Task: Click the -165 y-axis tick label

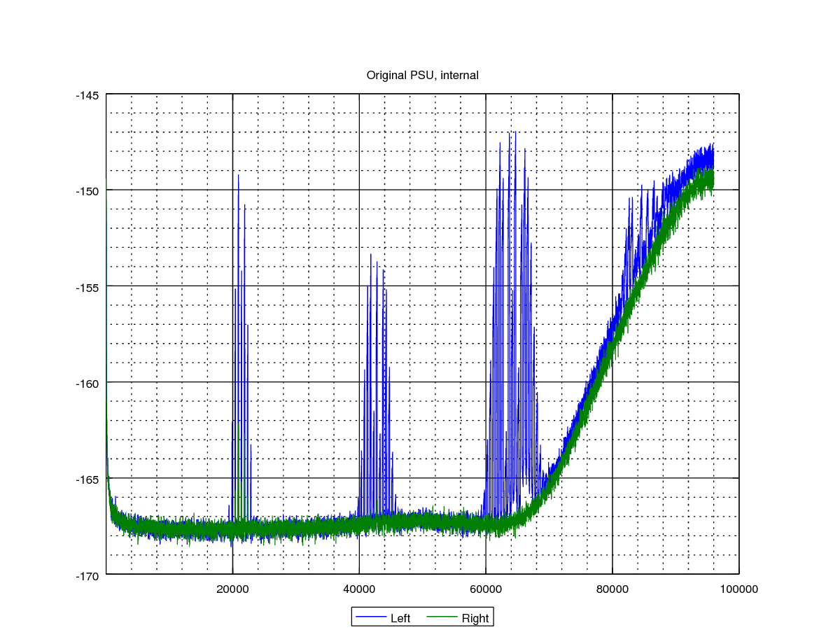Action: [87, 479]
